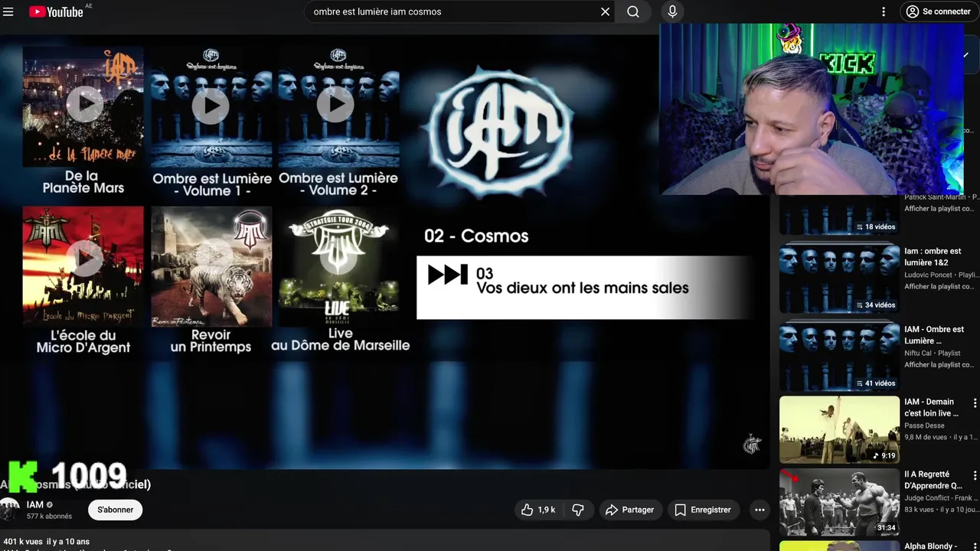Open Live au Dôme de Marseille card
The width and height of the screenshot is (980, 551).
click(x=340, y=279)
